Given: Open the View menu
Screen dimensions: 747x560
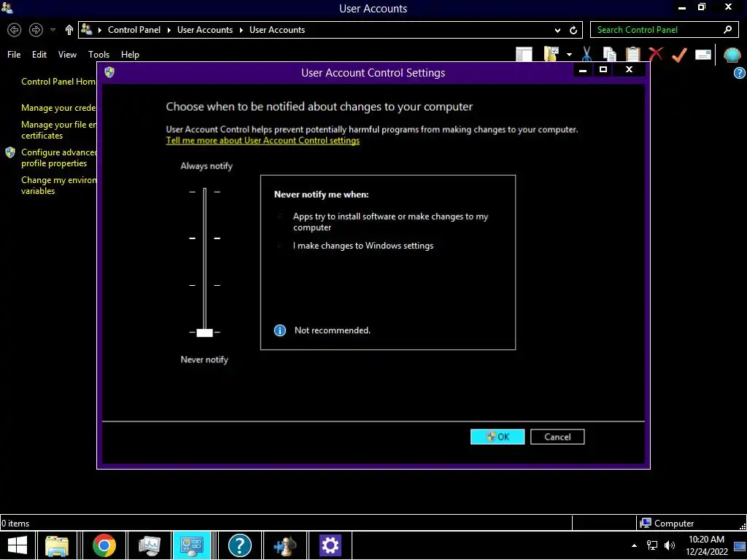Looking at the screenshot, I should tap(67, 54).
